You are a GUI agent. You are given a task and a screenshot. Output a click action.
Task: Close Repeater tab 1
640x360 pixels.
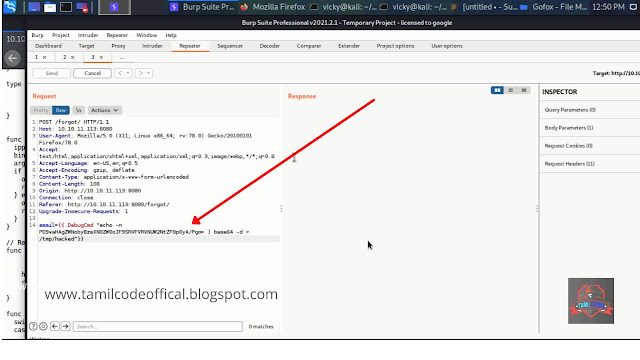point(44,58)
